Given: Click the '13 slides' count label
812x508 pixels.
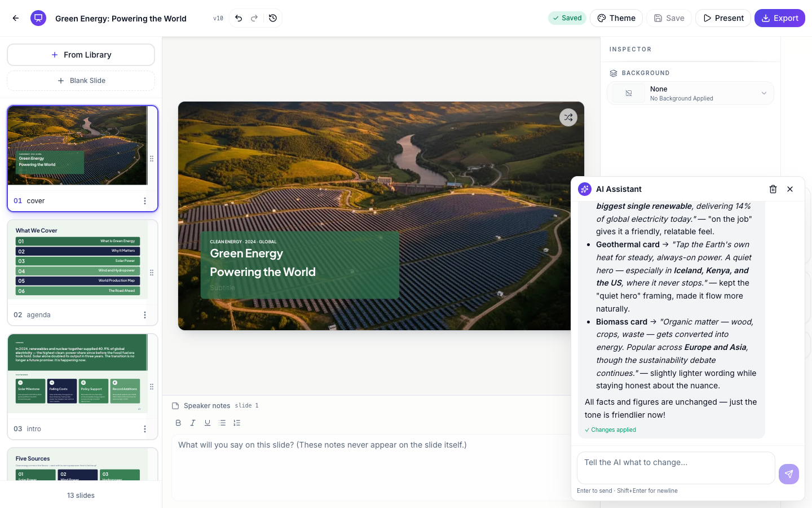Looking at the screenshot, I should (81, 496).
